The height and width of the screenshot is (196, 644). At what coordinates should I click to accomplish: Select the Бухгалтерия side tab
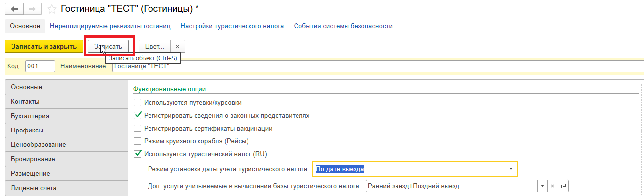(x=66, y=116)
